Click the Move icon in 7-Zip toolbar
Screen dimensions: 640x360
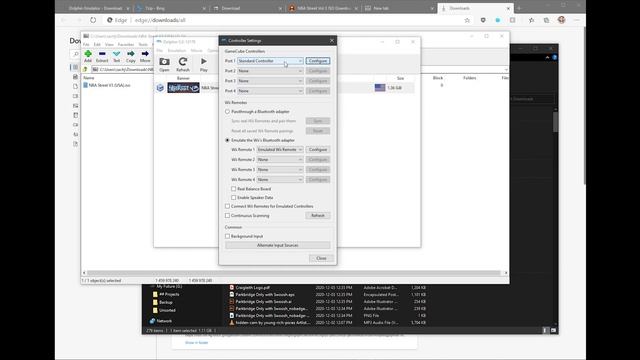click(x=145, y=54)
